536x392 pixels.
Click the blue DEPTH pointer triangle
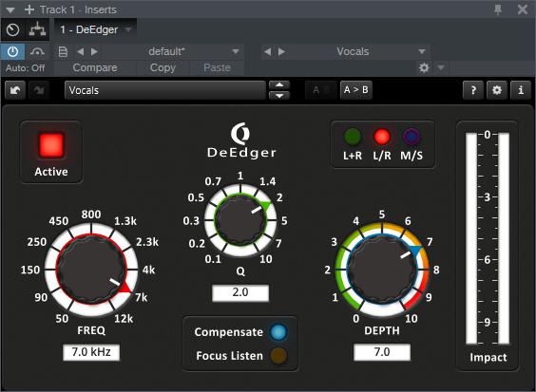(x=415, y=251)
